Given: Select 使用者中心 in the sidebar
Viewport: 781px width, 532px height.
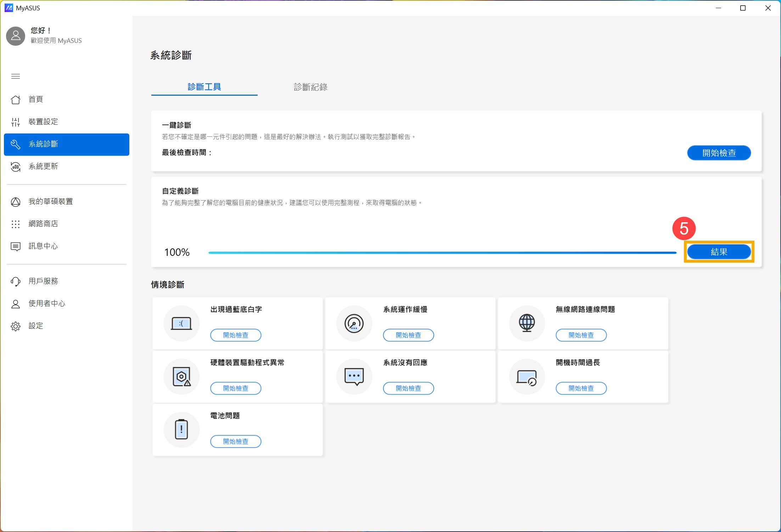Looking at the screenshot, I should click(47, 304).
